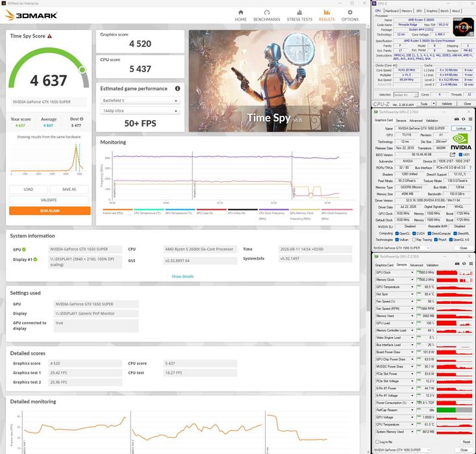Switch to Sensors tab in the GPU-Z Graphics Card window
The width and height of the screenshot is (476, 454).
tap(401, 121)
